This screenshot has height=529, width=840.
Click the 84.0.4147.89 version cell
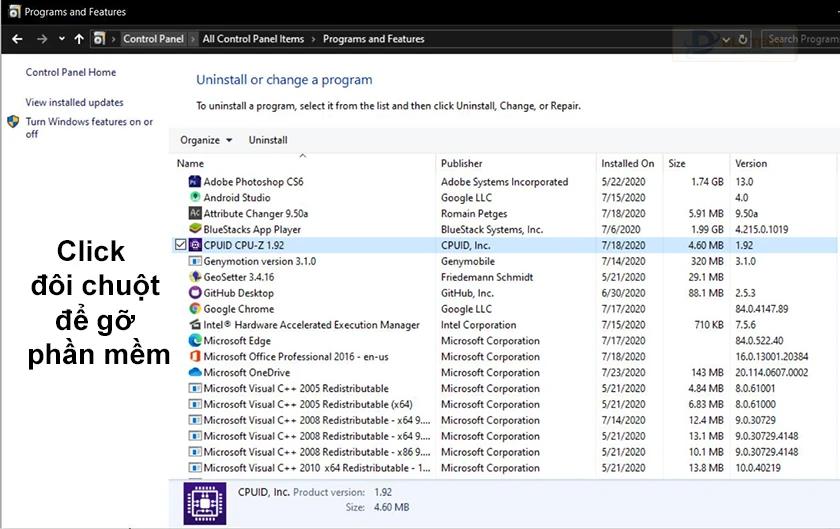tap(762, 309)
